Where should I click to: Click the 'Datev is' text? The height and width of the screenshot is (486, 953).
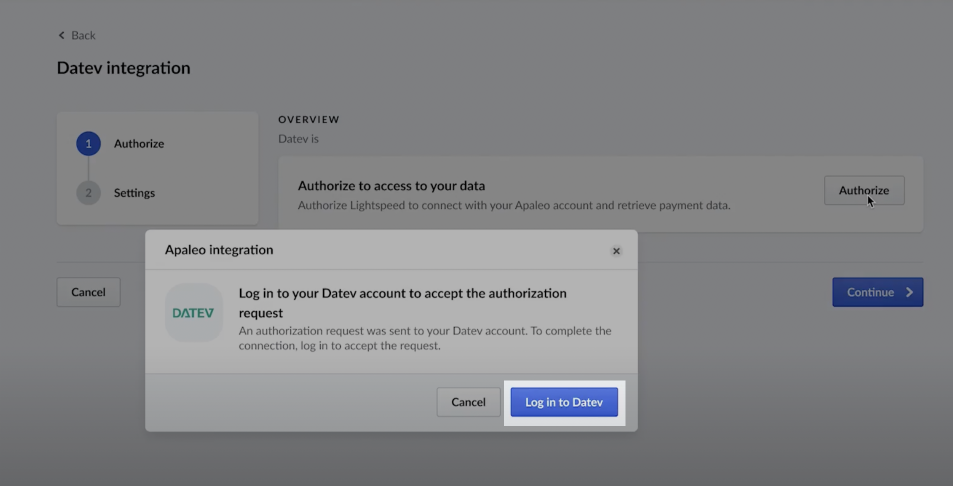point(298,139)
